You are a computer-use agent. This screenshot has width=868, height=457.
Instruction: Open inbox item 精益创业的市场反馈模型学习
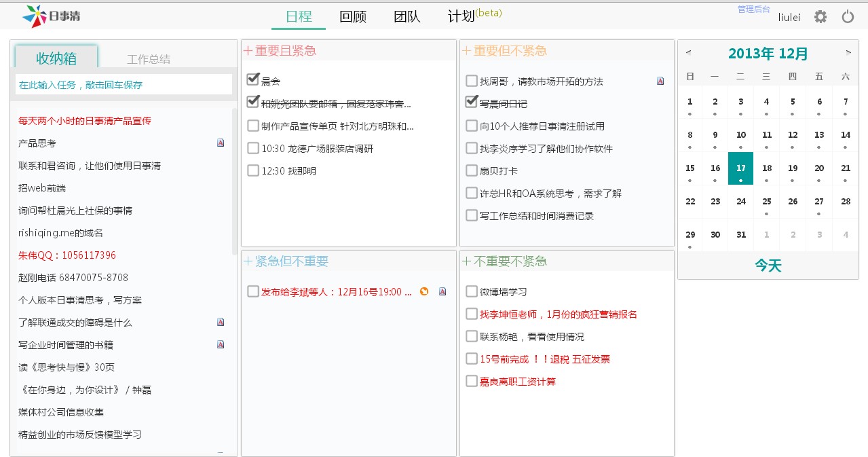click(x=80, y=435)
